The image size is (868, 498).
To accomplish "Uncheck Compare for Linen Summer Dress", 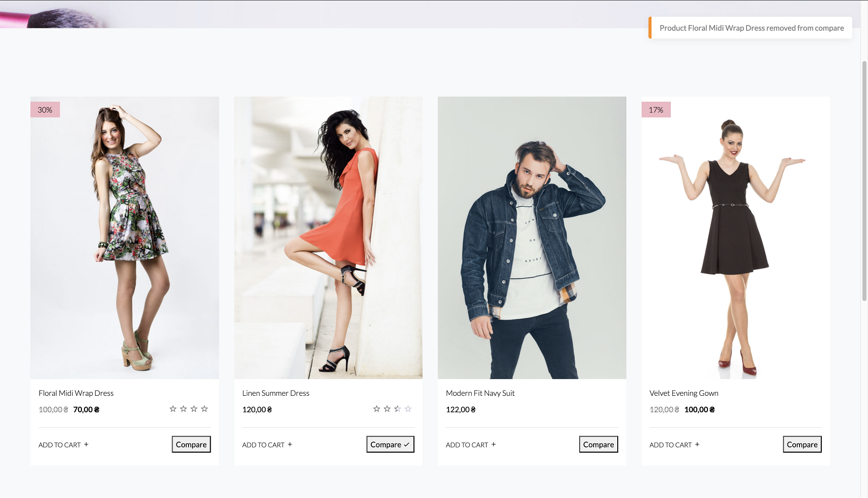I will point(390,444).
